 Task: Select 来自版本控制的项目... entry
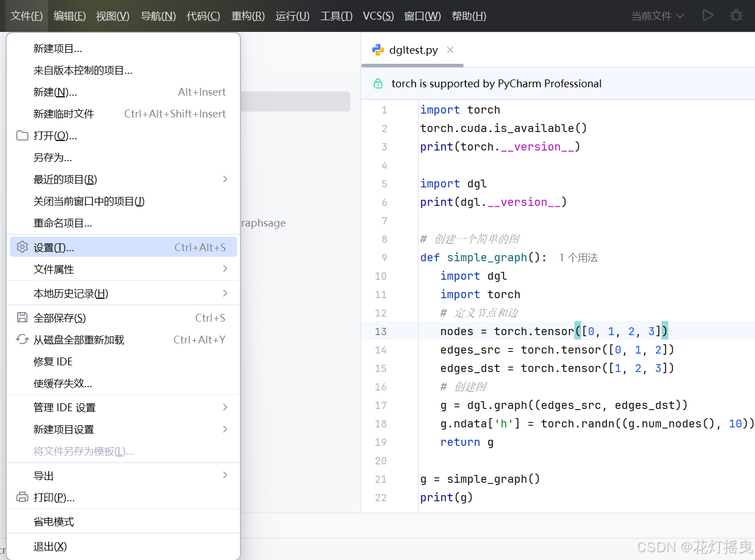point(124,70)
